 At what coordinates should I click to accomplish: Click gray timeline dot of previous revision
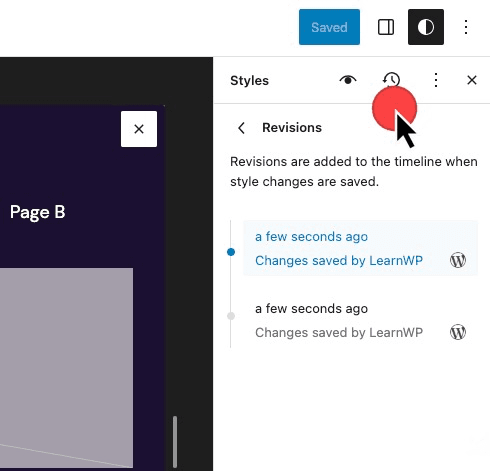[231, 316]
